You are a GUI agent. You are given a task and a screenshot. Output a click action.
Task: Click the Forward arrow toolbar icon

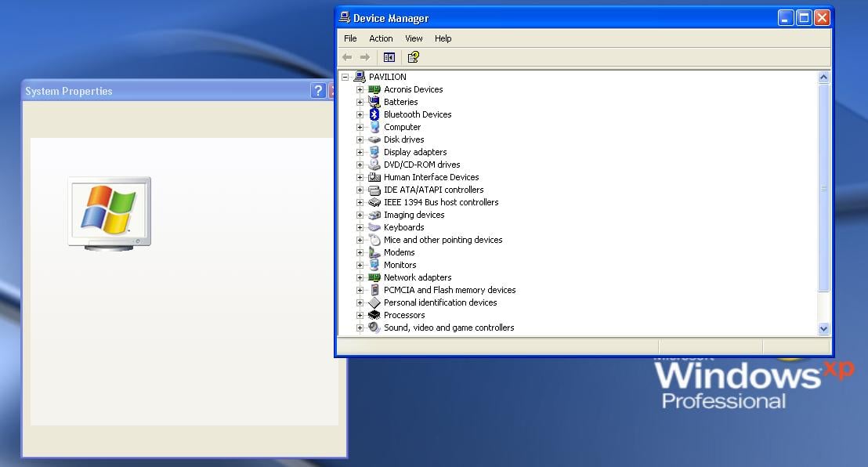[x=365, y=57]
